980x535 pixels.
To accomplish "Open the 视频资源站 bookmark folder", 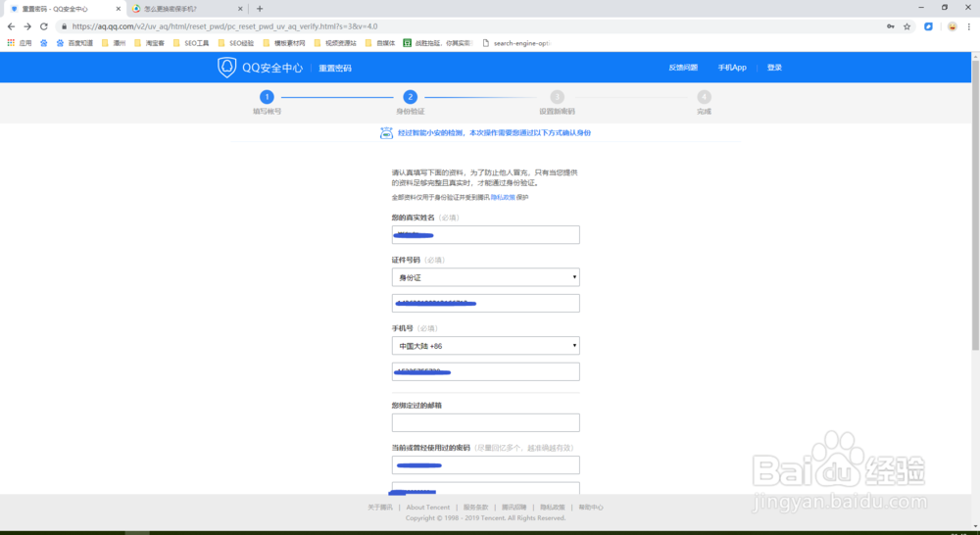I will pos(335,43).
